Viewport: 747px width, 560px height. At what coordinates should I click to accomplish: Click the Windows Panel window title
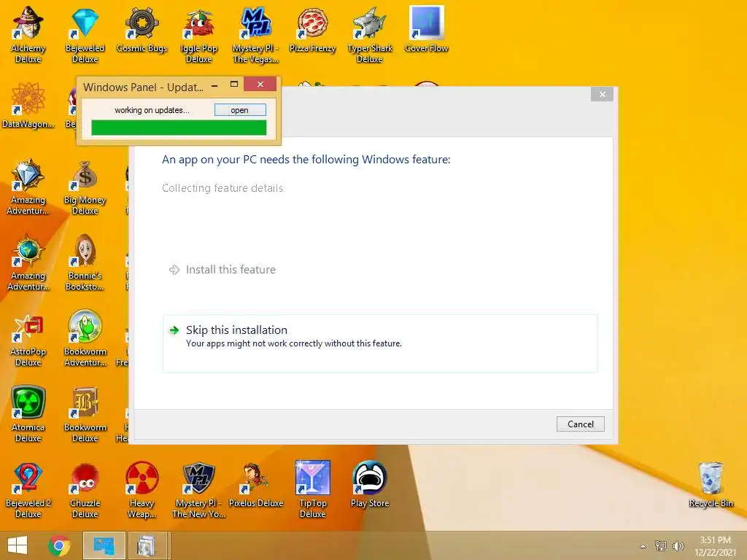pyautogui.click(x=144, y=87)
